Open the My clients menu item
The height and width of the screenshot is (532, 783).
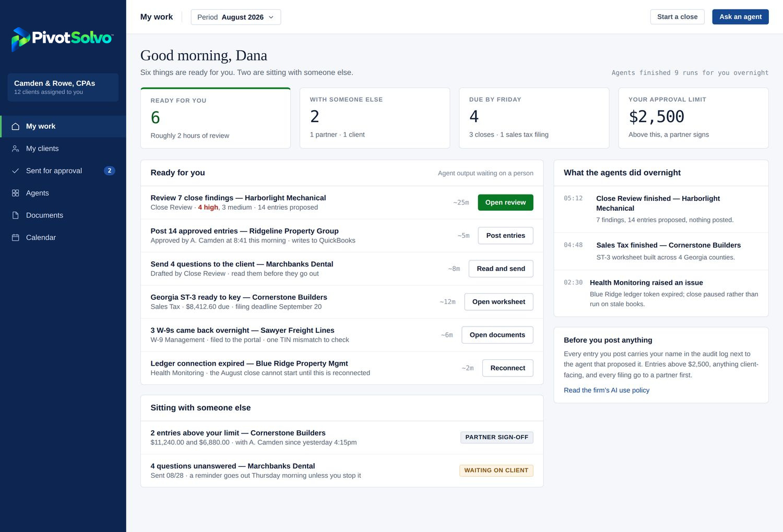[63, 149]
